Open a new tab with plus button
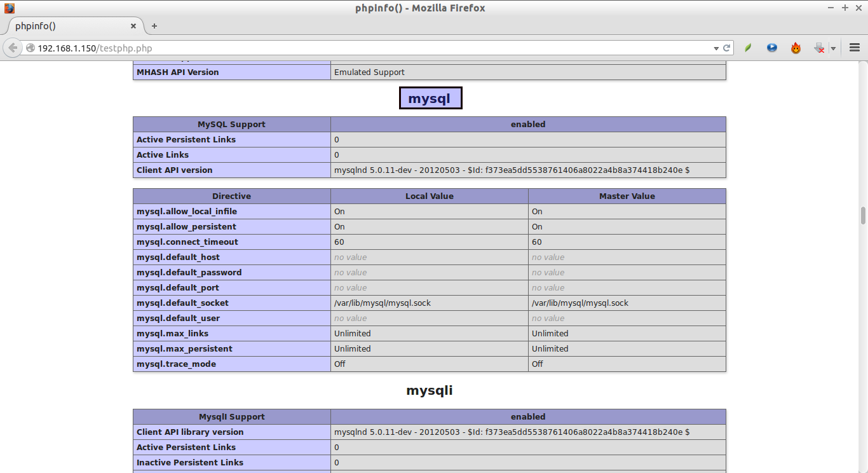The image size is (868, 473). pos(154,26)
